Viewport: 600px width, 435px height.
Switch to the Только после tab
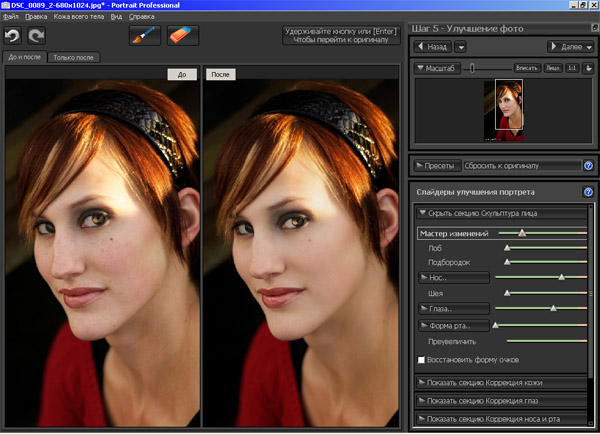(x=75, y=58)
